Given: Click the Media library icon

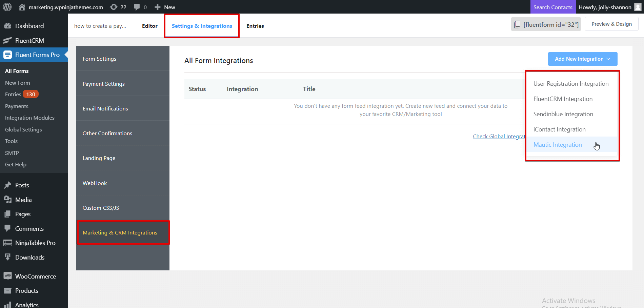Looking at the screenshot, I should [7, 200].
